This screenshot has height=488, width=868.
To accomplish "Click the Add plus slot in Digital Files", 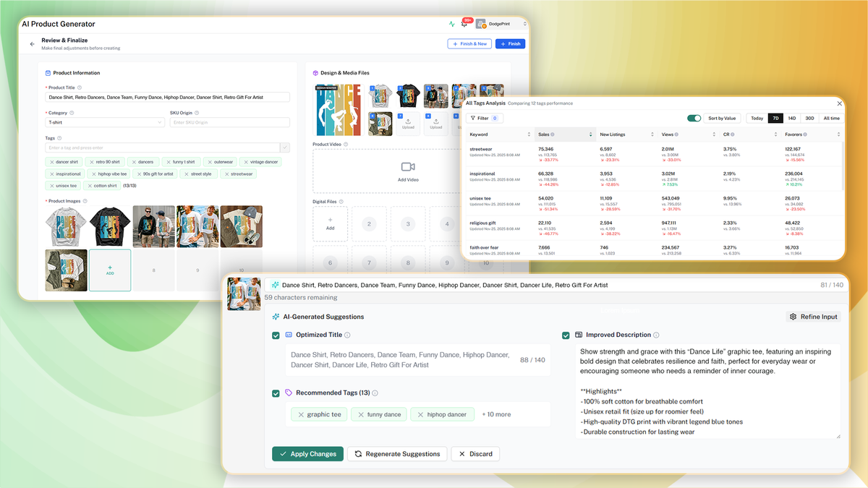I will pyautogui.click(x=330, y=222).
